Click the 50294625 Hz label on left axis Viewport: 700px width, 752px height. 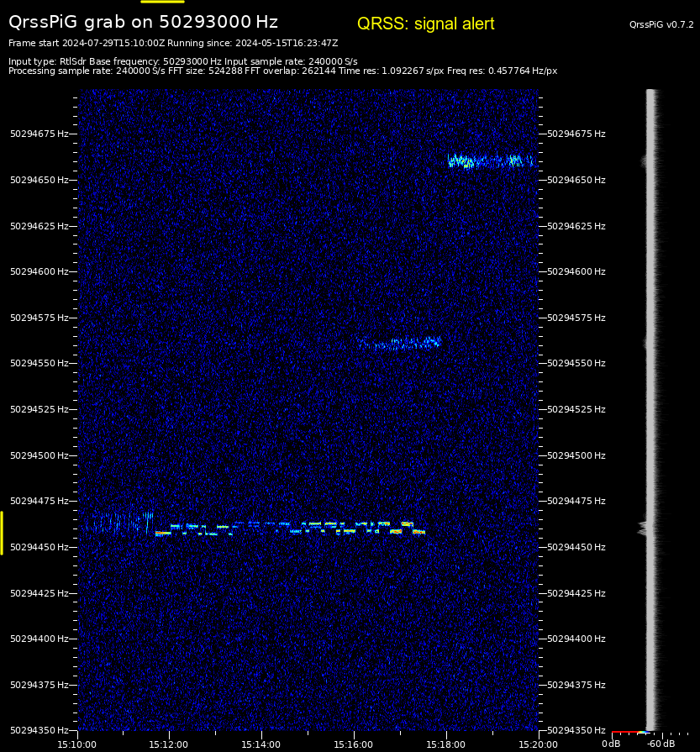click(39, 226)
